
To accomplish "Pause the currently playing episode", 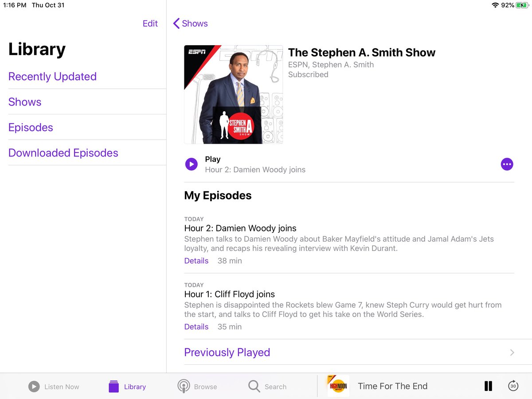I will (488, 386).
